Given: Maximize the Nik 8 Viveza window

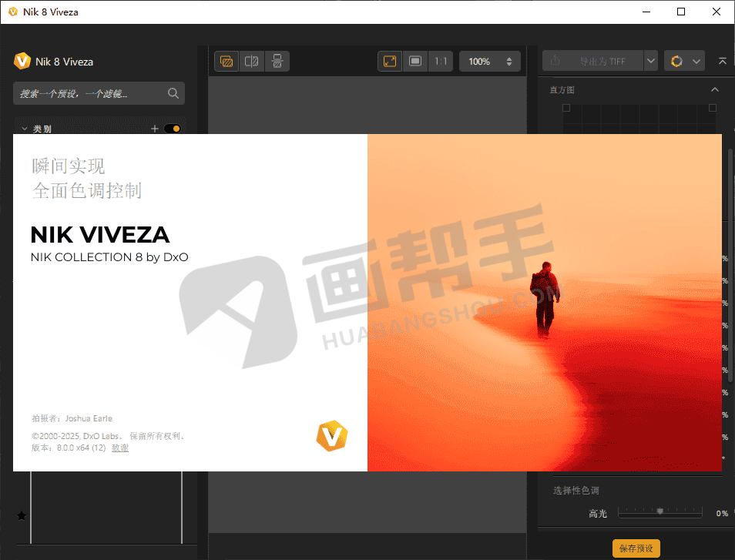Looking at the screenshot, I should click(681, 12).
